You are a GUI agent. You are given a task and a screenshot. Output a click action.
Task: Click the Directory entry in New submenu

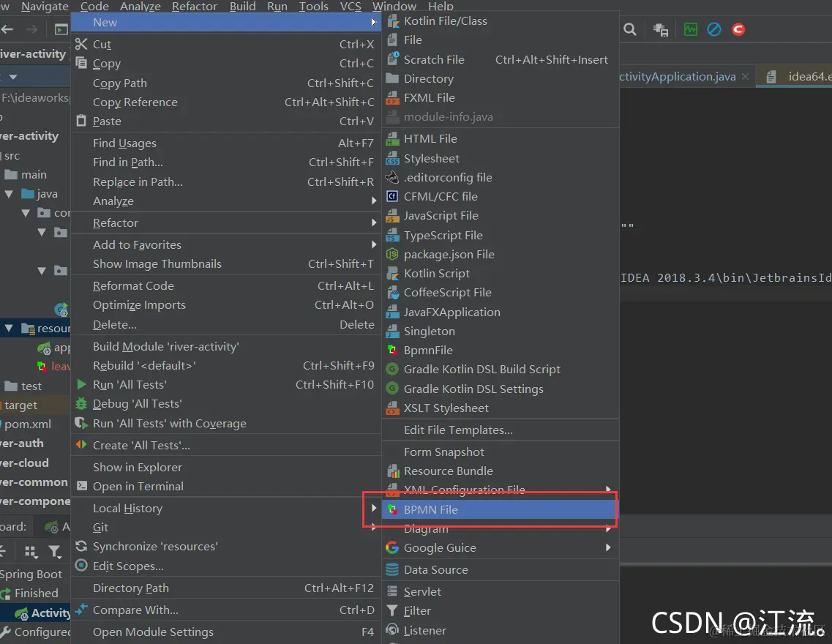(500, 79)
